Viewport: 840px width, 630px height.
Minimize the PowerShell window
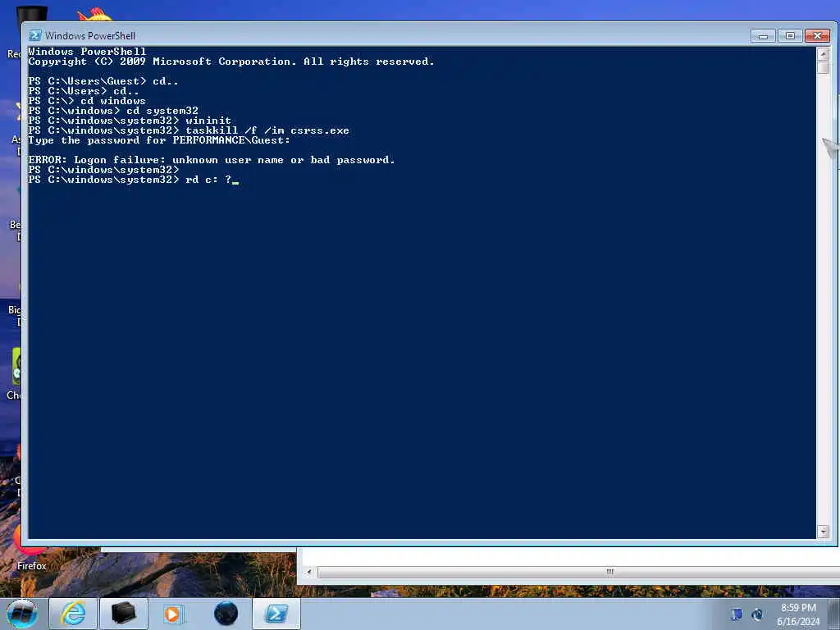(x=763, y=36)
